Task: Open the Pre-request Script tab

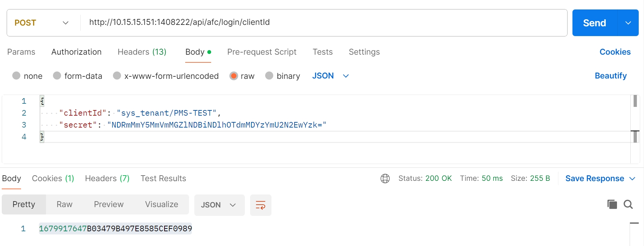Action: pos(262,52)
